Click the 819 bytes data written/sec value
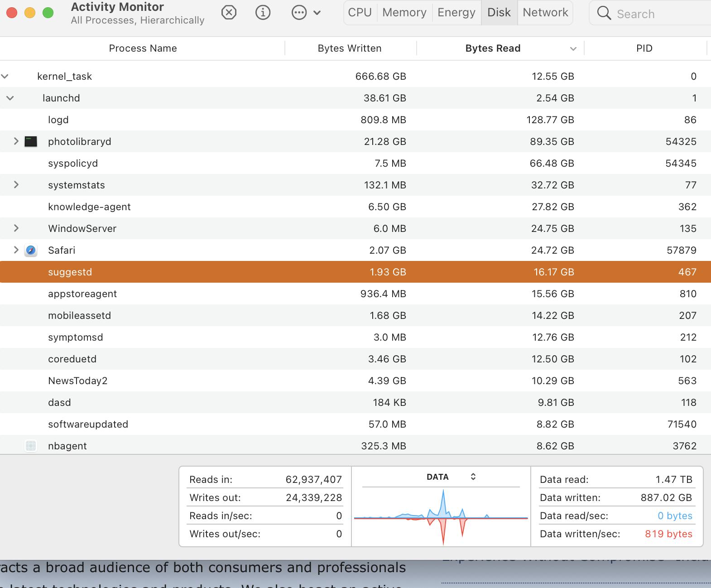The height and width of the screenshot is (588, 711). 668,534
